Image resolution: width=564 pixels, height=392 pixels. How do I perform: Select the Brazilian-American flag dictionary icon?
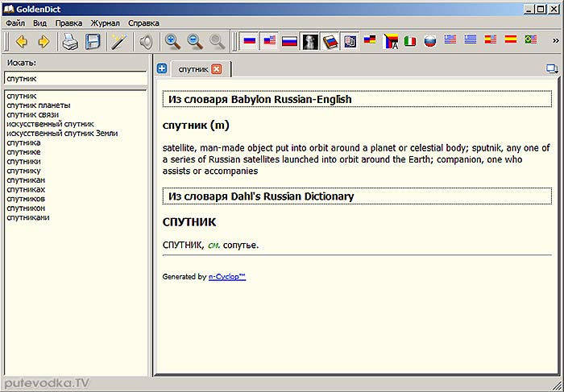coord(530,39)
